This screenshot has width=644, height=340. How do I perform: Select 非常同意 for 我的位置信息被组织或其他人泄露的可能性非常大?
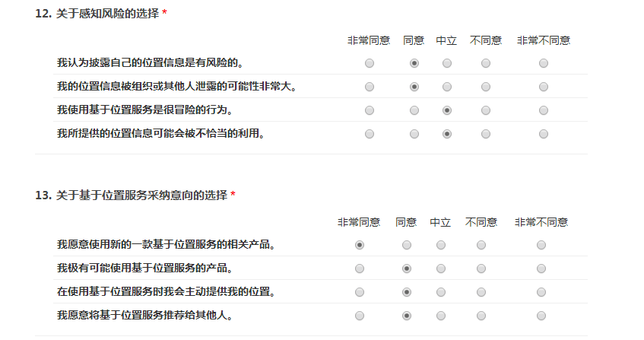pyautogui.click(x=370, y=87)
